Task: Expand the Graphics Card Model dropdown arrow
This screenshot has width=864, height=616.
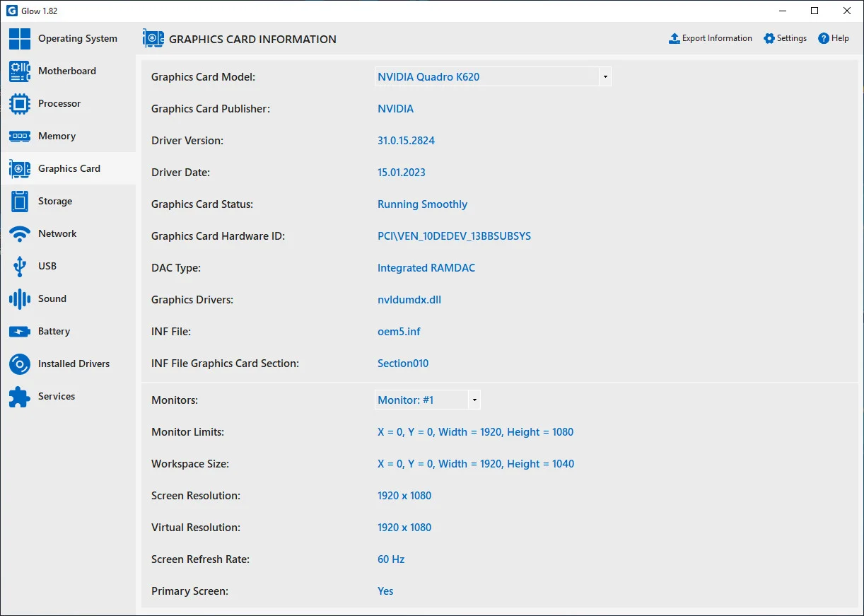Action: click(x=605, y=77)
